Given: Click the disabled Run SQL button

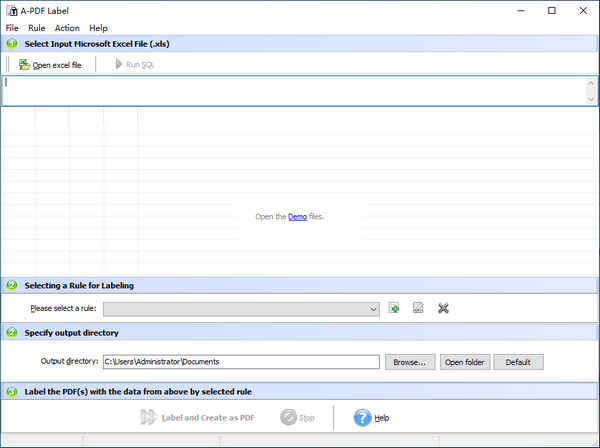Looking at the screenshot, I should tap(134, 64).
